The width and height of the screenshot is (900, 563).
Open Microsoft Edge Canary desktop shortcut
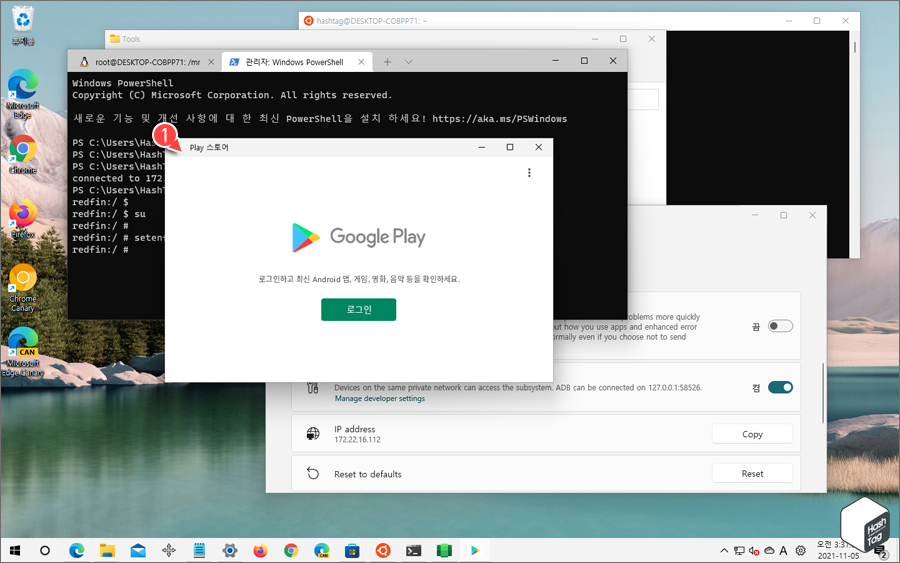[23, 352]
